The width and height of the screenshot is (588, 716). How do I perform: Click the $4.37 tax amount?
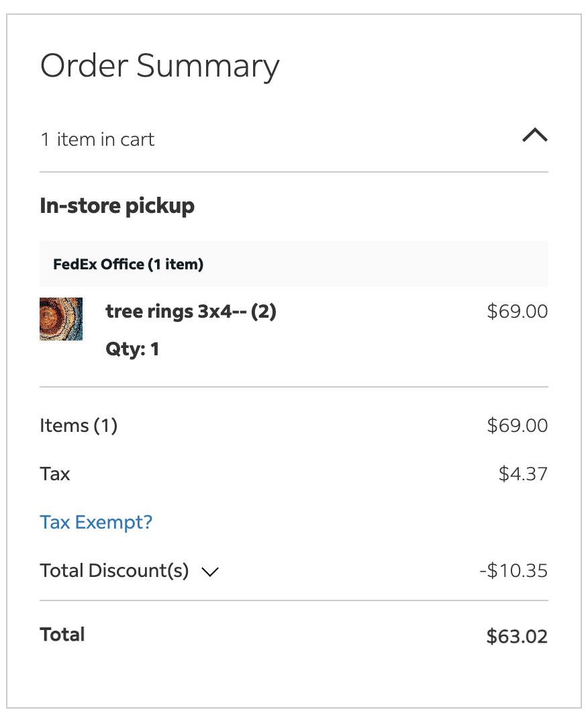pos(523,474)
